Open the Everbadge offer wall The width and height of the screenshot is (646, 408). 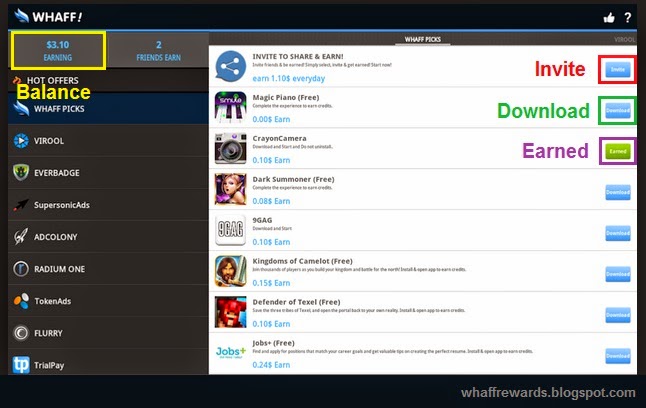[108, 173]
